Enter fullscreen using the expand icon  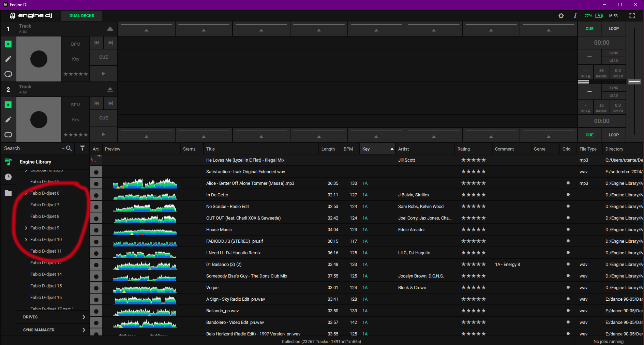tap(632, 16)
